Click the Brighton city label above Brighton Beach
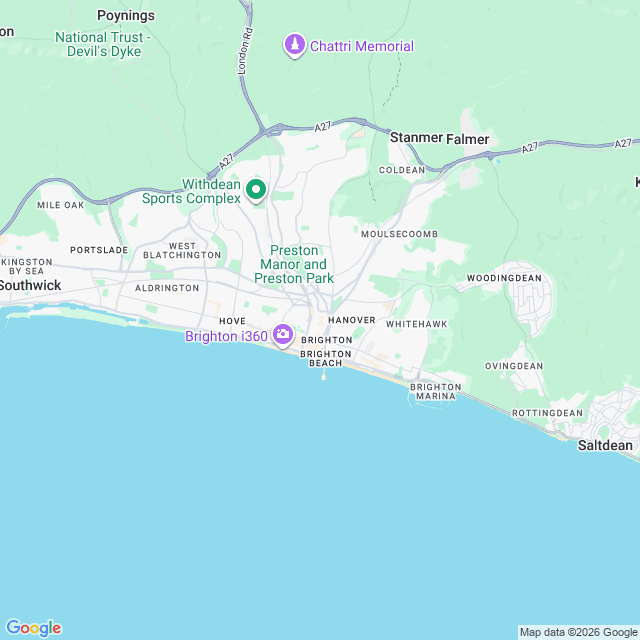The width and height of the screenshot is (640, 640). point(327,340)
